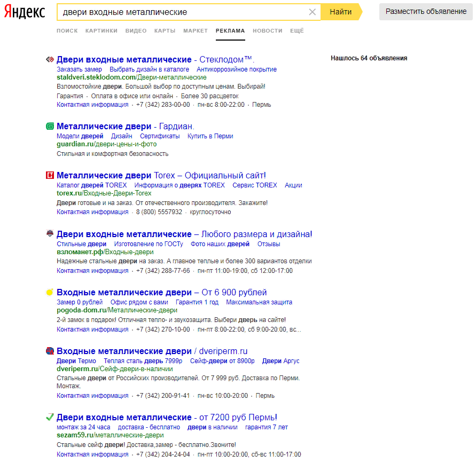476x463 pixels.
Task: Click the Гарантия 1 год sitelink
Action: pos(197,302)
